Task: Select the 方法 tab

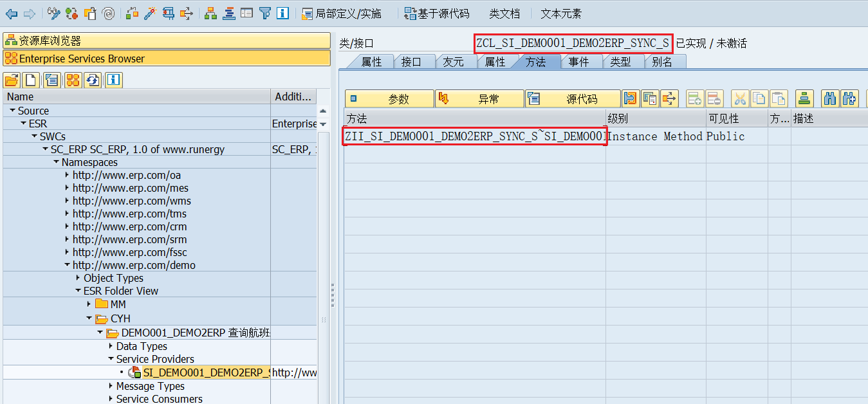Action: tap(535, 62)
